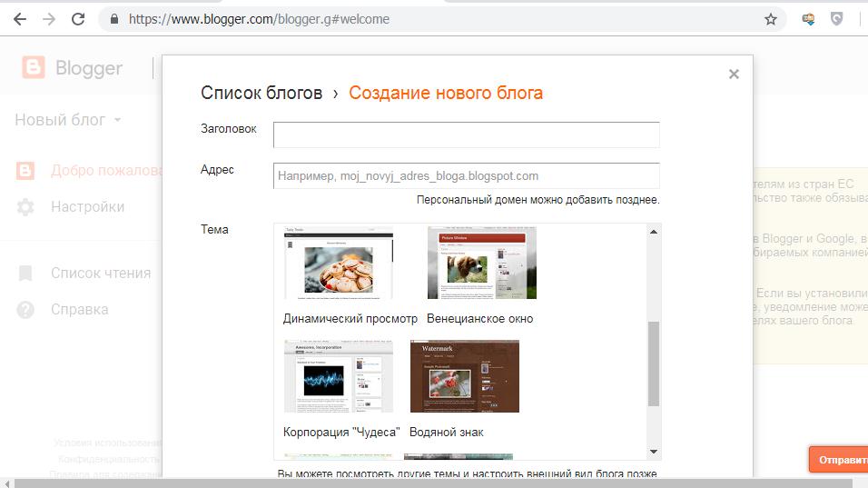Click the Динамический просмотр label
The width and height of the screenshot is (868, 488).
coord(350,319)
